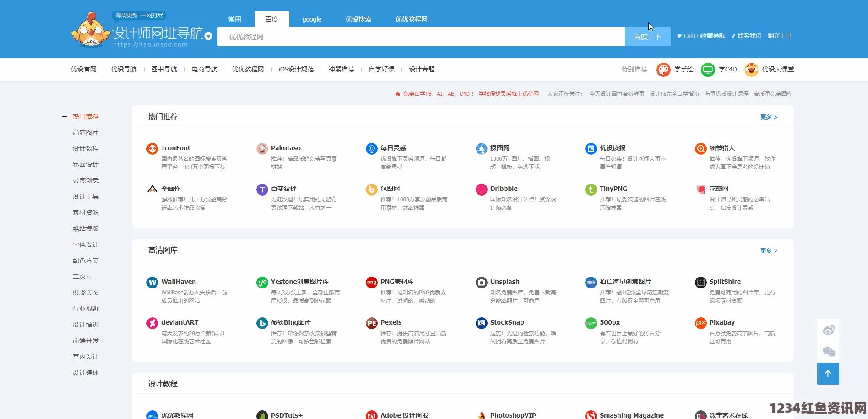Open the 联系我们 link
The height and width of the screenshot is (419, 868).
[x=746, y=36]
